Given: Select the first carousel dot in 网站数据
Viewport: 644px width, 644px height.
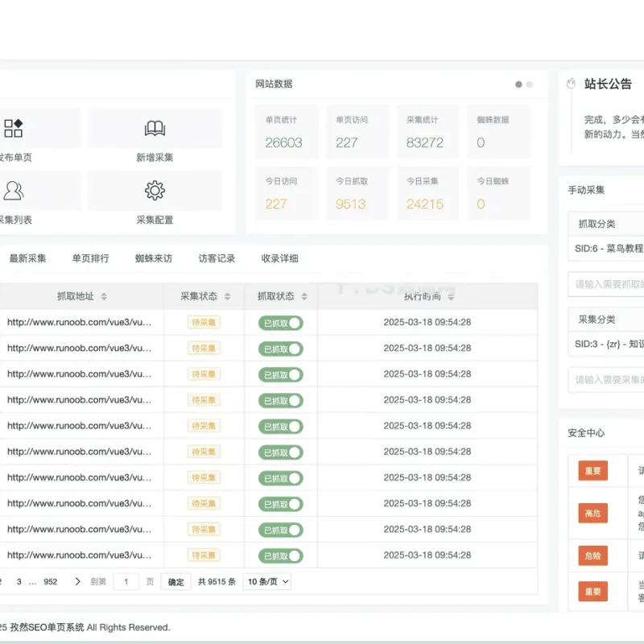Looking at the screenshot, I should [518, 85].
